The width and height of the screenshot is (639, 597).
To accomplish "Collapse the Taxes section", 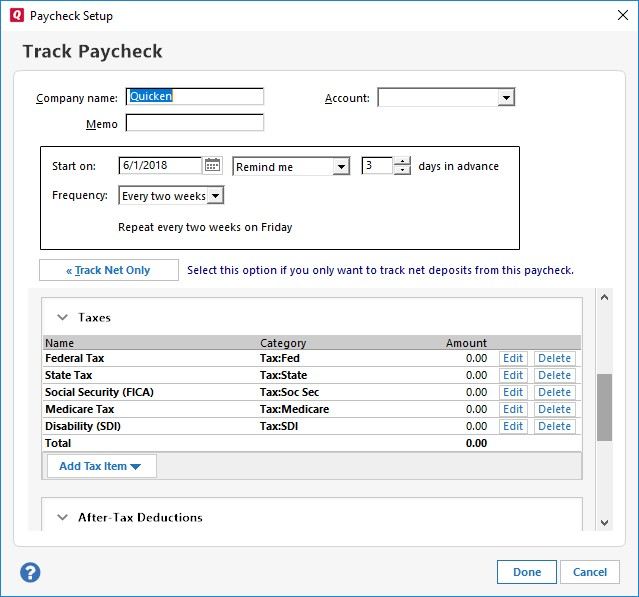I will coord(62,317).
